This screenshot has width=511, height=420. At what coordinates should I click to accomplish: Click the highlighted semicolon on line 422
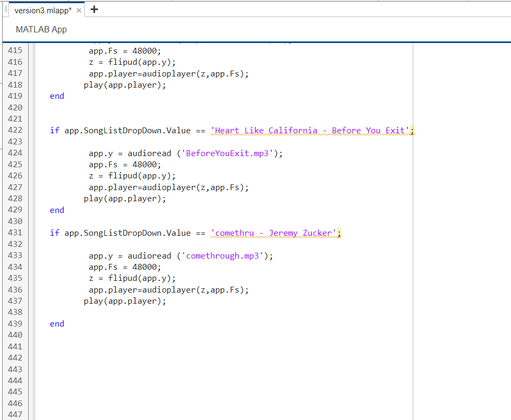point(412,131)
